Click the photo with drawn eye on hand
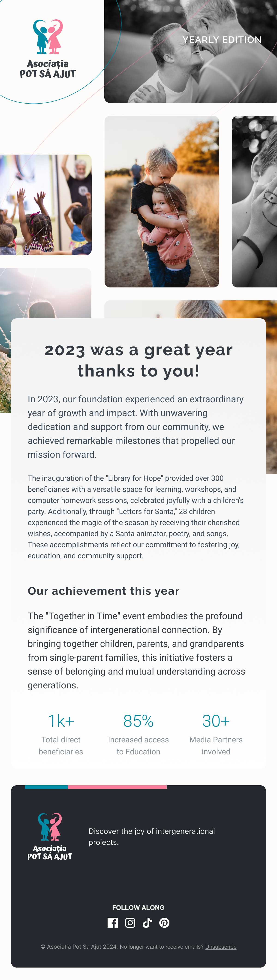 pyautogui.click(x=254, y=201)
